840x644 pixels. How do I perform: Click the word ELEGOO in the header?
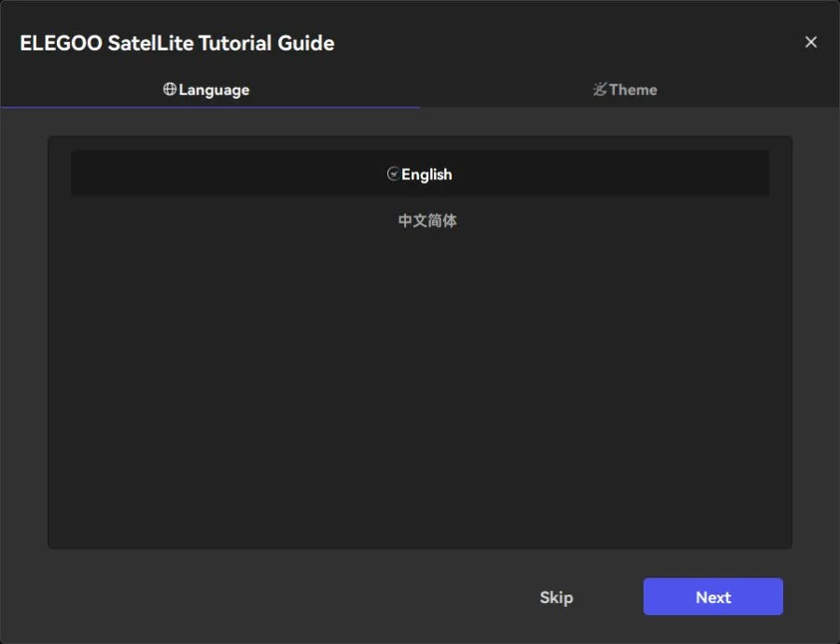tap(60, 43)
